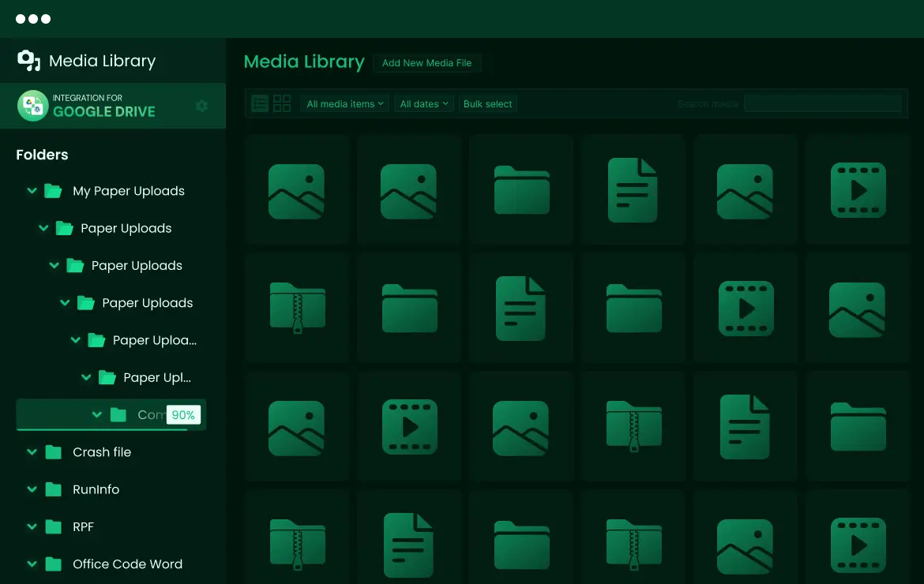Select the truncated Paper Uploa... folder label

pyautogui.click(x=154, y=340)
